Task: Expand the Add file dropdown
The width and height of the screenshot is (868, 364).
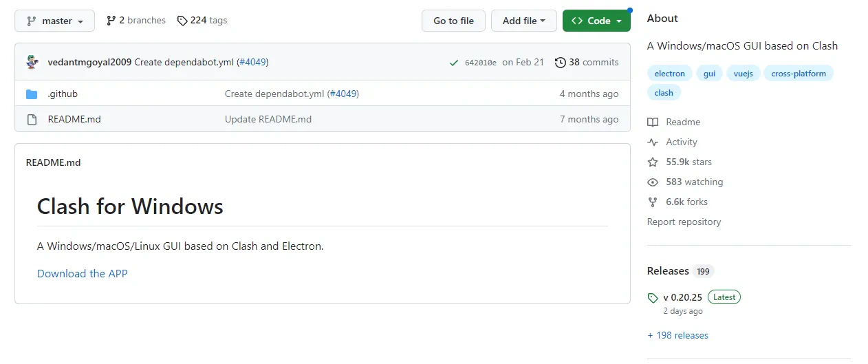Action: [523, 21]
